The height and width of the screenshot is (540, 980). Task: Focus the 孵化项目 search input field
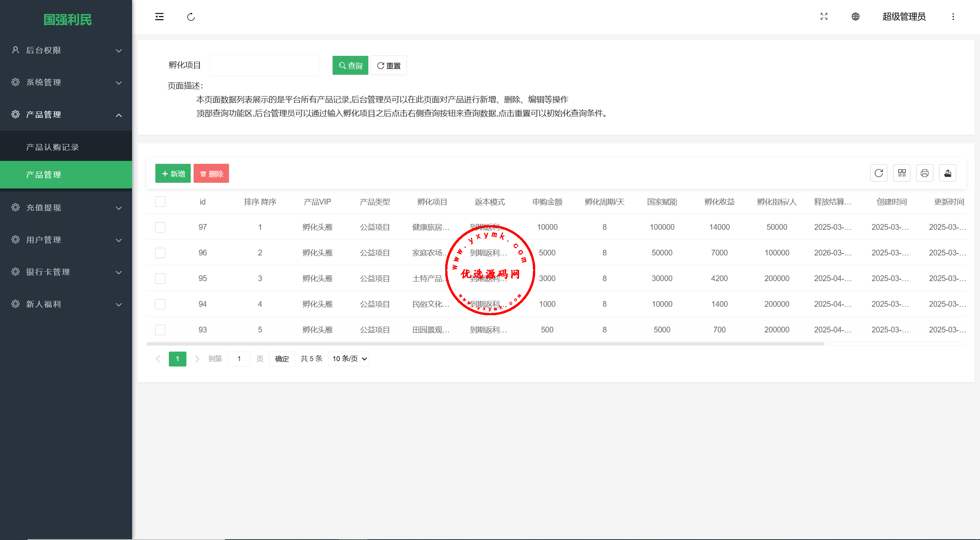click(x=264, y=65)
